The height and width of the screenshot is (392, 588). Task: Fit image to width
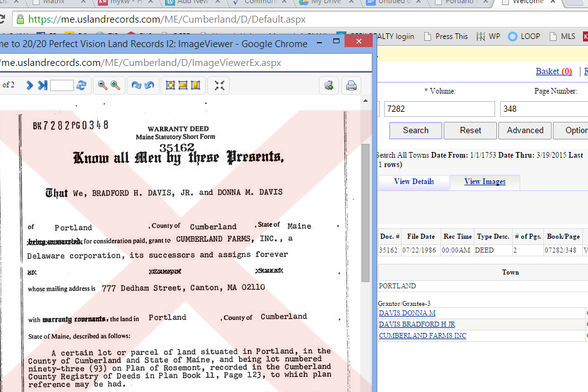(183, 85)
